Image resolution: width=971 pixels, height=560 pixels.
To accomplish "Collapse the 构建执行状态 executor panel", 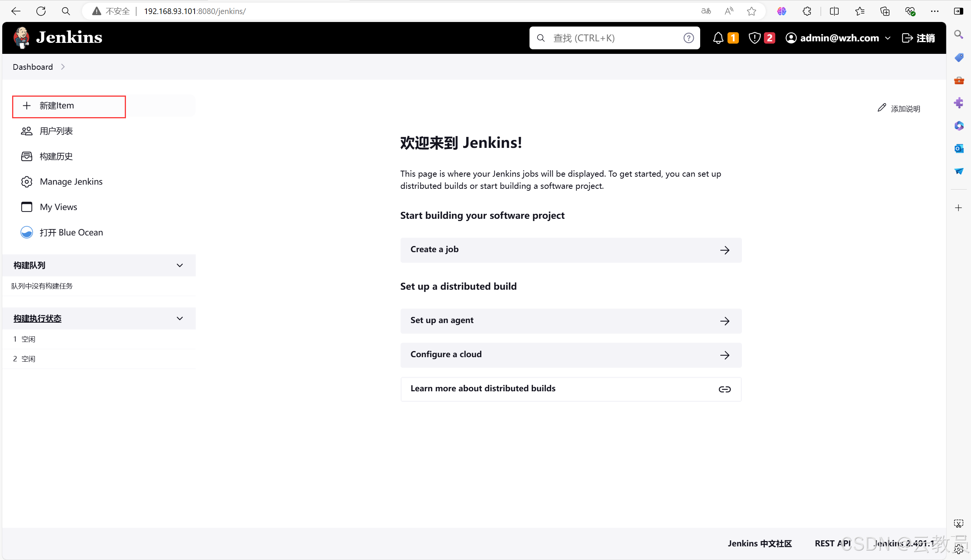I will 180,318.
